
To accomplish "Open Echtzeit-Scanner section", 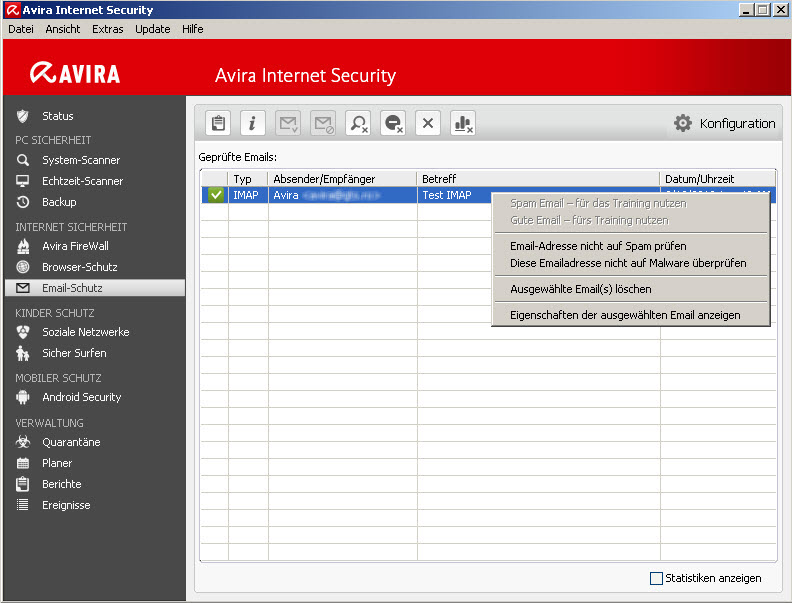I will point(82,181).
